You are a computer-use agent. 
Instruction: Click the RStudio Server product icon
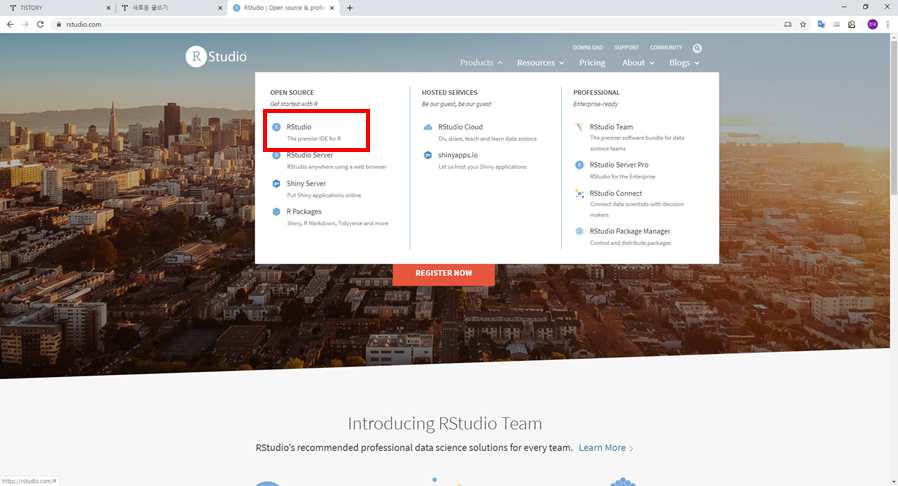pos(276,155)
